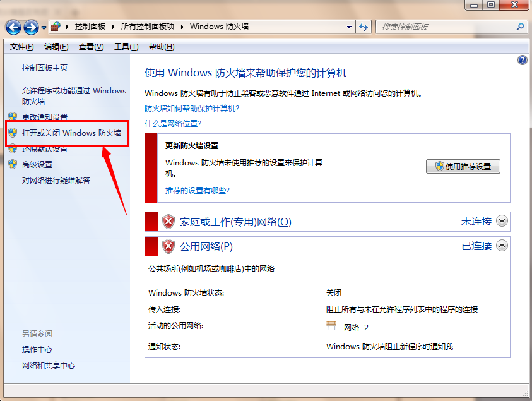The image size is (532, 401).
Task: Open 更改通知设置 link
Action: click(x=44, y=117)
